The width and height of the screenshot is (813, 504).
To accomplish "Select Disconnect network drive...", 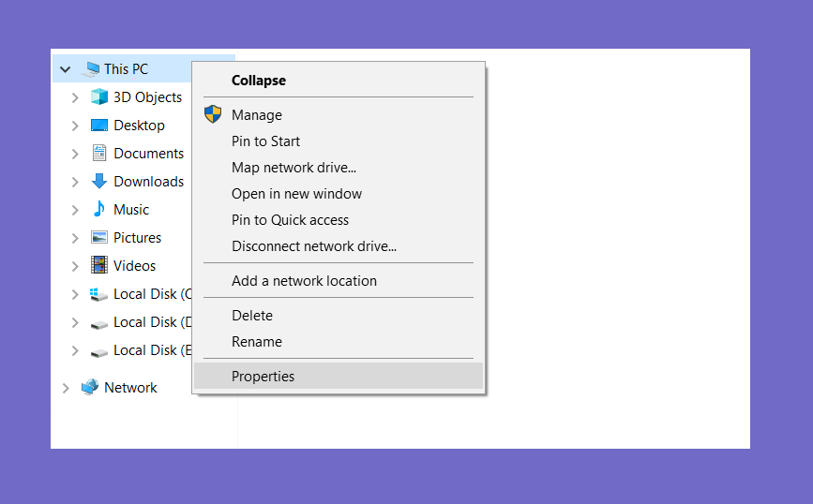I will [x=339, y=246].
